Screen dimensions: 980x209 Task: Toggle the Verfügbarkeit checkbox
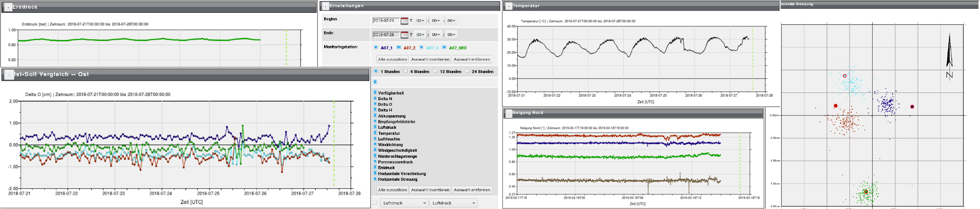(x=375, y=92)
